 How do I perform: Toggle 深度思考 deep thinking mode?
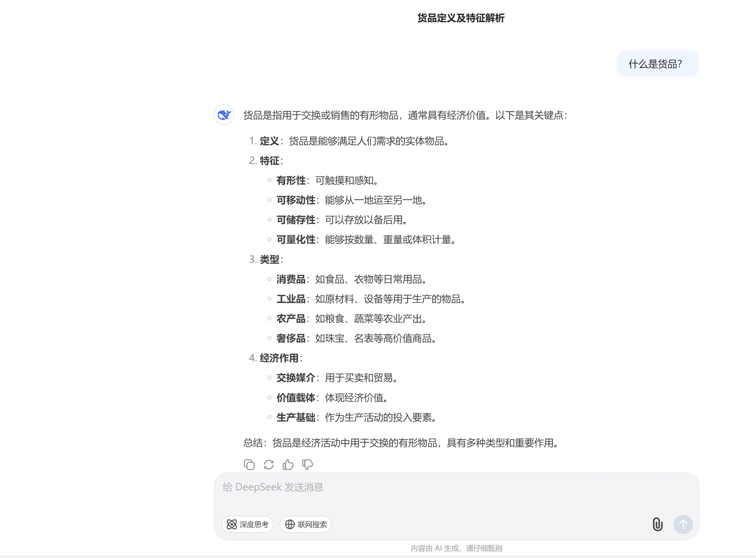point(248,524)
